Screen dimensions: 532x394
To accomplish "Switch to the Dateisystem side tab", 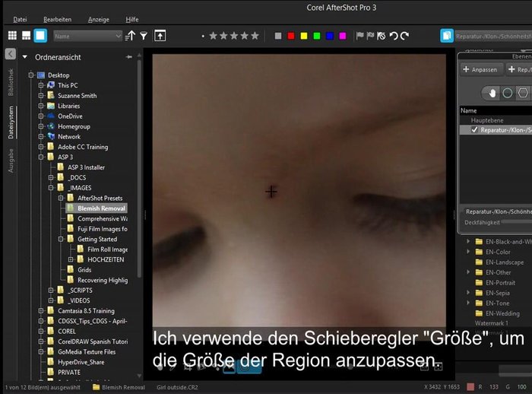I will pyautogui.click(x=11, y=122).
